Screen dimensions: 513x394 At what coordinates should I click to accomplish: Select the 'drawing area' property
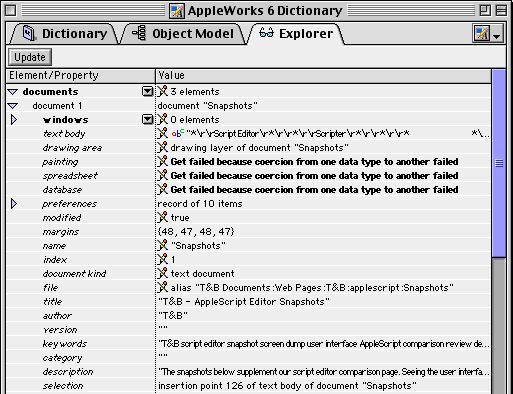[72, 148]
